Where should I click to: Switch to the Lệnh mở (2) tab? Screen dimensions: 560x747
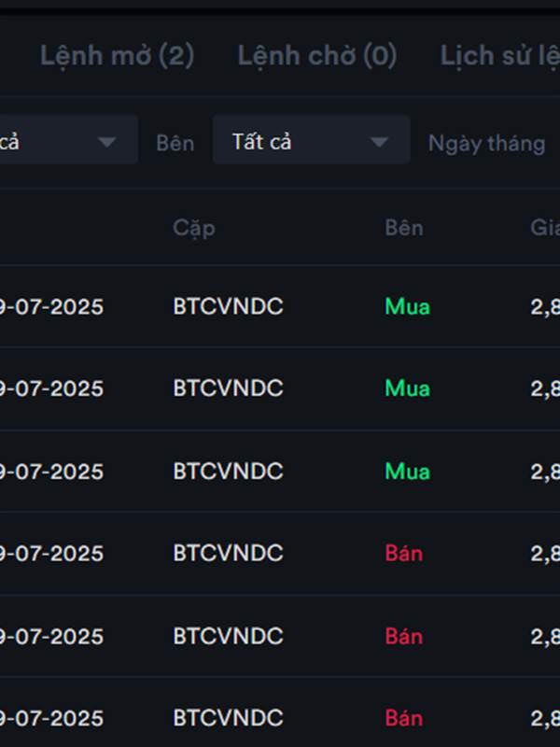coord(117,56)
